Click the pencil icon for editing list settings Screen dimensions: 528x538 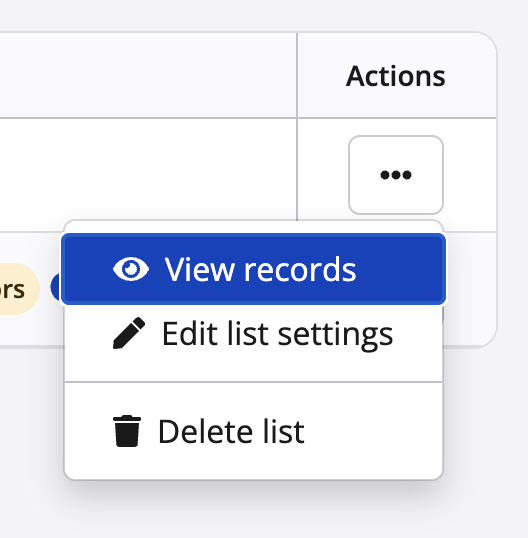129,333
